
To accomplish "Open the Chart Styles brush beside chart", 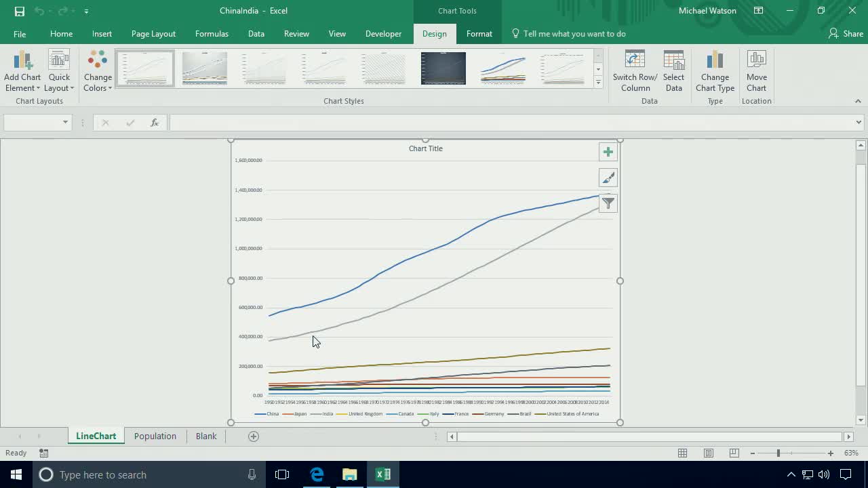I will [608, 177].
